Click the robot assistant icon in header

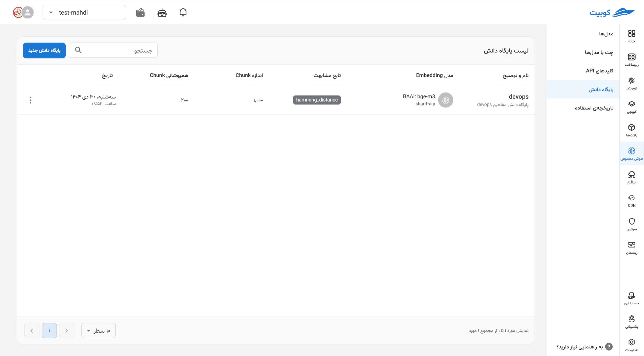point(162,13)
